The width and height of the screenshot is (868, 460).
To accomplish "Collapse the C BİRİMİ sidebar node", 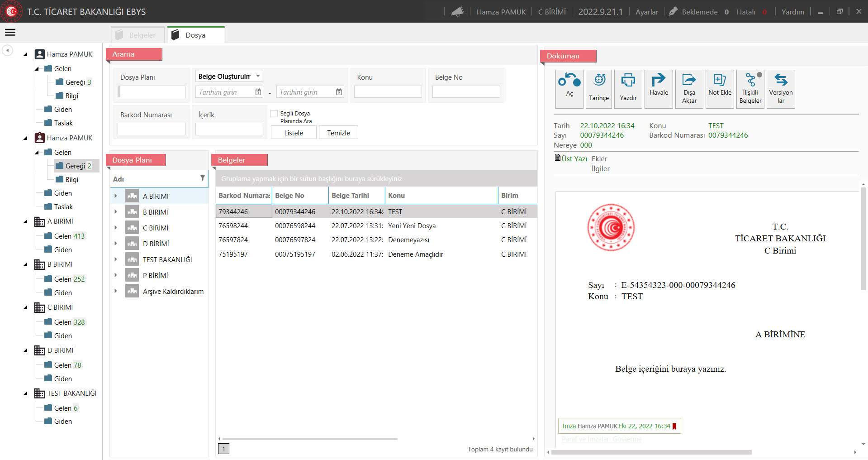I will [x=26, y=307].
